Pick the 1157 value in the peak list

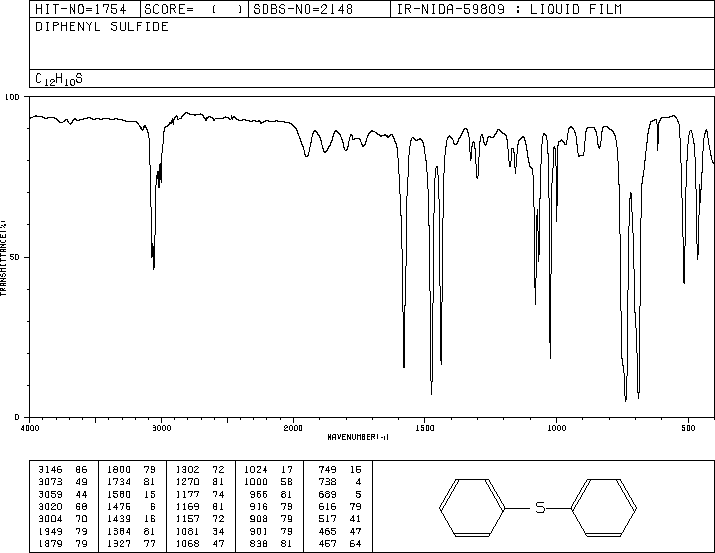point(187,519)
